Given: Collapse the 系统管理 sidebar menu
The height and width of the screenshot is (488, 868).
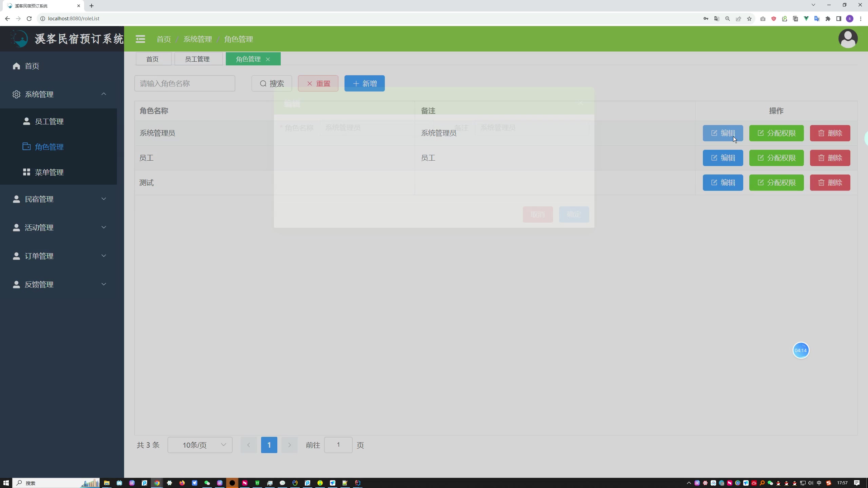Looking at the screenshot, I should point(58,94).
